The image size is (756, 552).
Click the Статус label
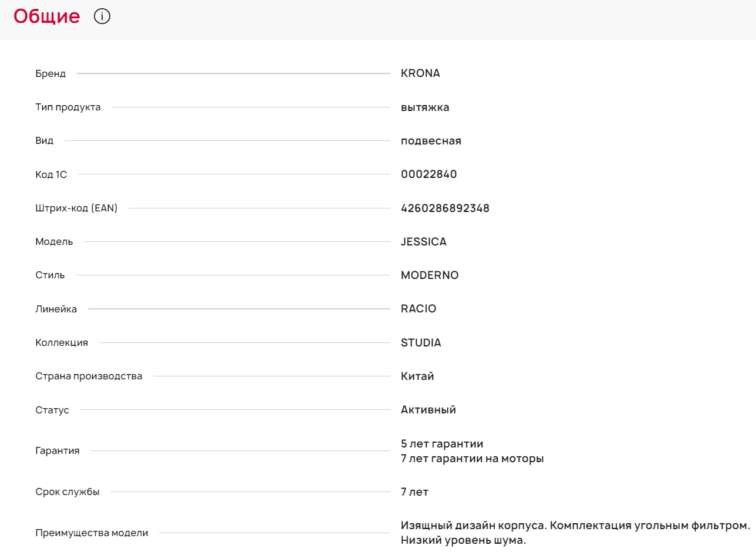52,410
